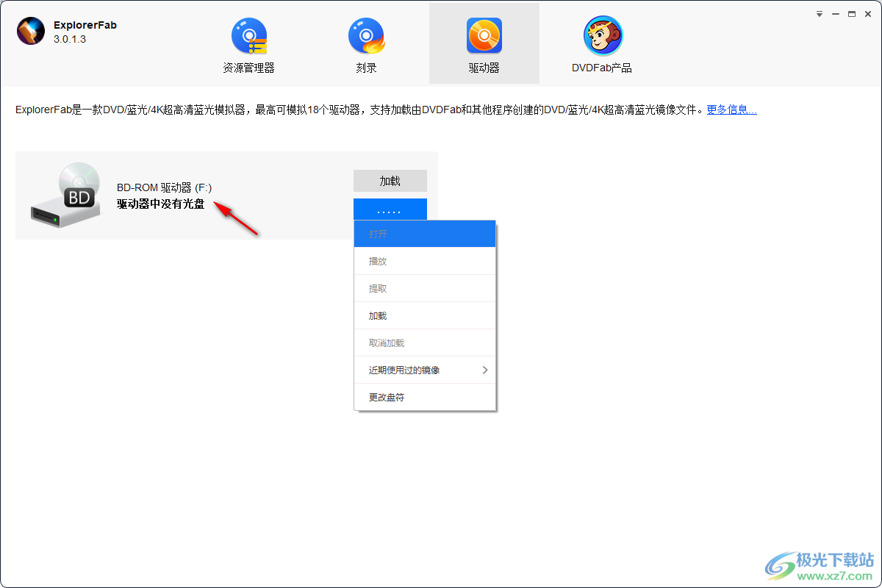Click the 驱动器中没有光盘 status text
This screenshot has width=882, height=588.
161,204
